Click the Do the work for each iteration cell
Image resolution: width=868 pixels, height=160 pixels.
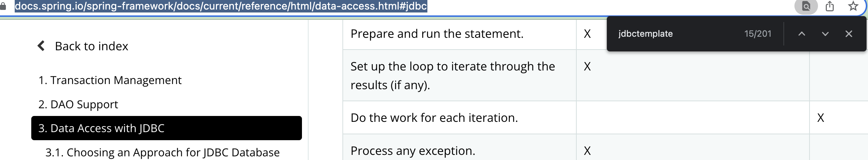434,118
